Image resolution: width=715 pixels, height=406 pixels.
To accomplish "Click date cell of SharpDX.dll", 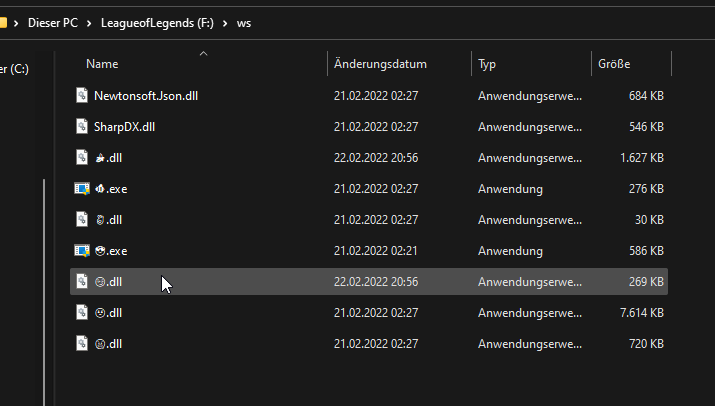I will (376, 127).
